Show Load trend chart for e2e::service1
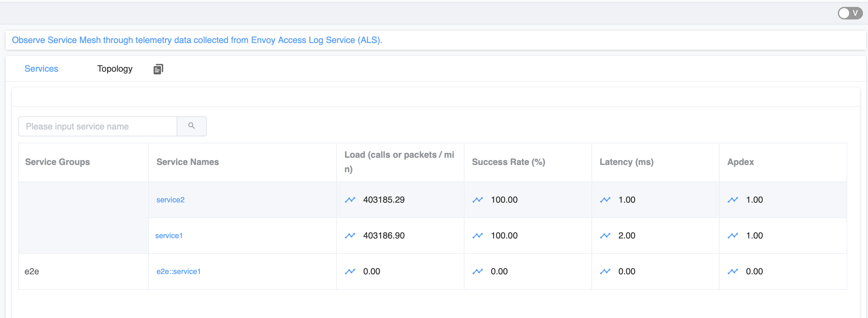 (350, 271)
